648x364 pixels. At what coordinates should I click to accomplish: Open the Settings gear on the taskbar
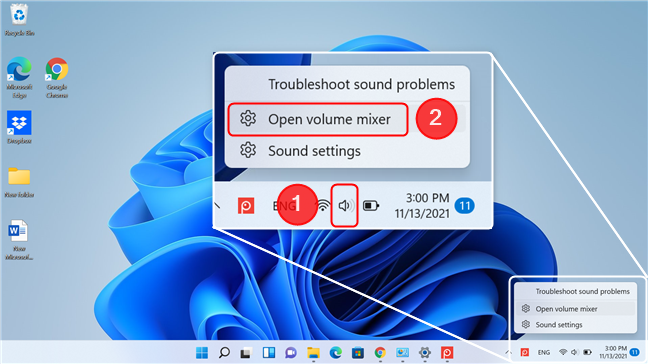point(424,352)
